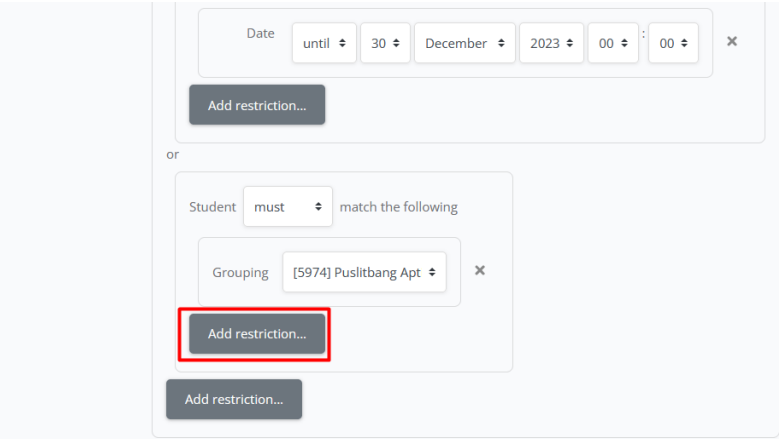Image resolution: width=779 pixels, height=439 pixels.
Task: Click the colon between hour and minute
Action: coord(643,38)
